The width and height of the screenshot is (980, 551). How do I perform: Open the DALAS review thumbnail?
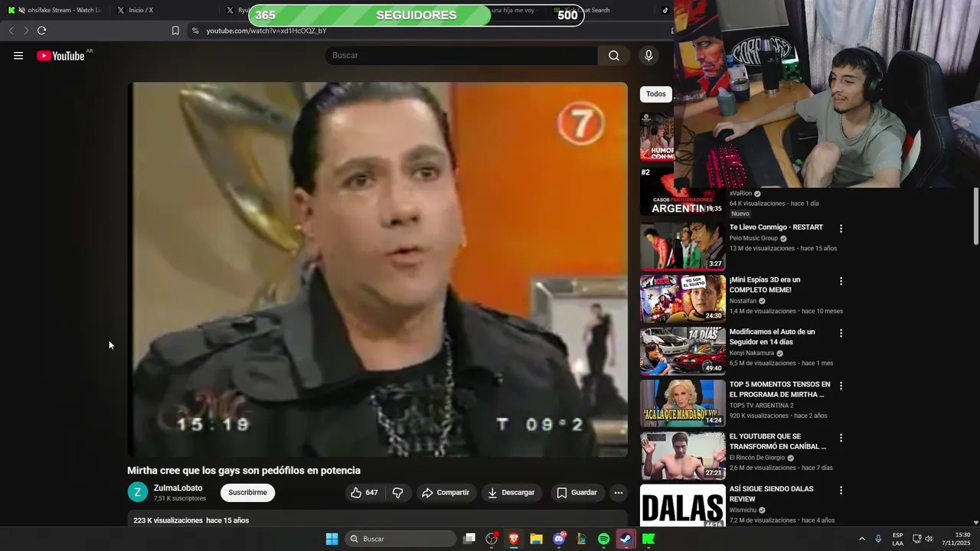click(x=682, y=505)
